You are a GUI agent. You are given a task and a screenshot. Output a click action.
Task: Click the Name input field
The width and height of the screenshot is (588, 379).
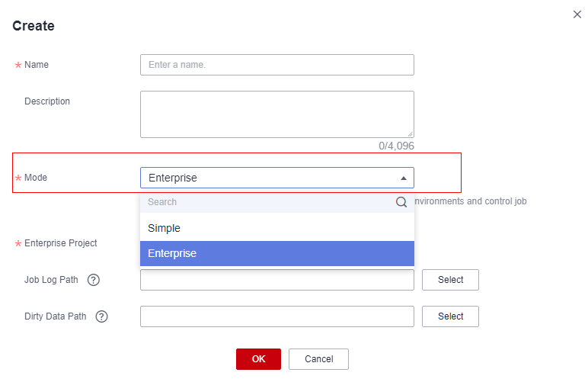(x=277, y=65)
